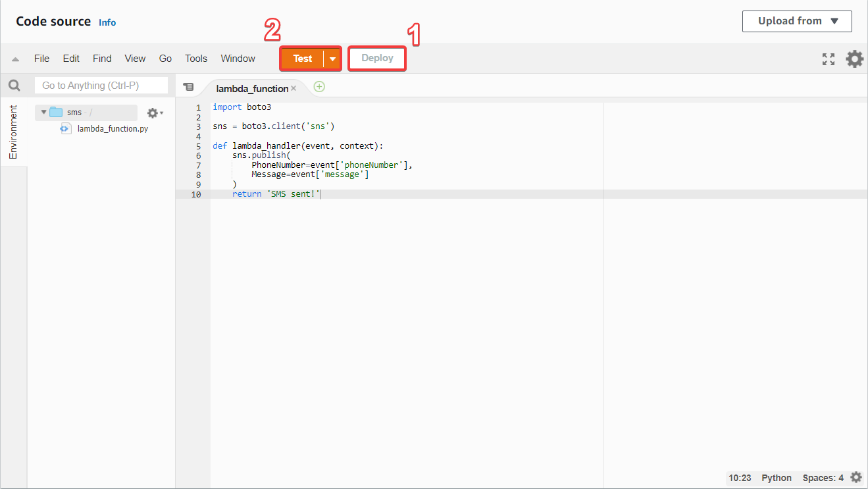Open status bar settings gear
Viewport: 868px width, 489px height.
point(855,477)
